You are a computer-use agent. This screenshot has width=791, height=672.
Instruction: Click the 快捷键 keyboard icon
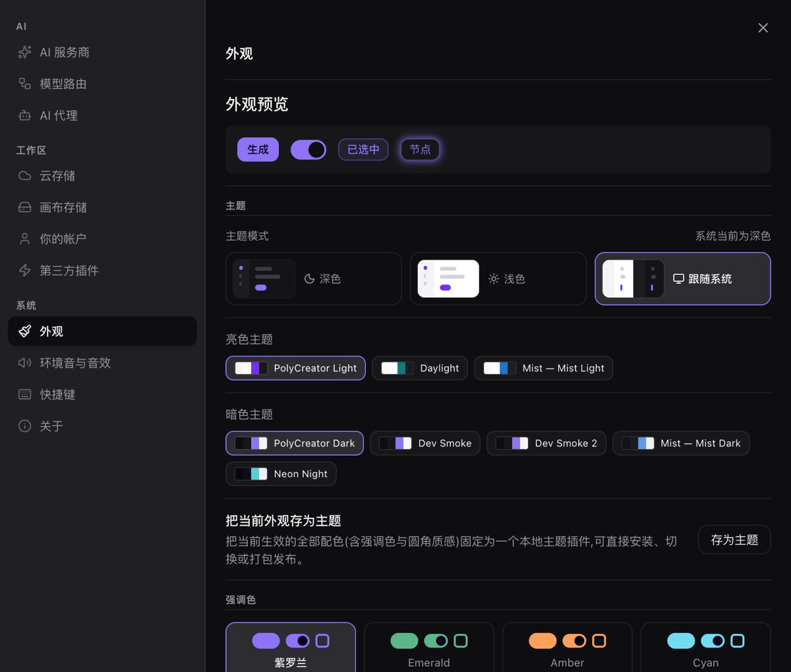tap(24, 395)
